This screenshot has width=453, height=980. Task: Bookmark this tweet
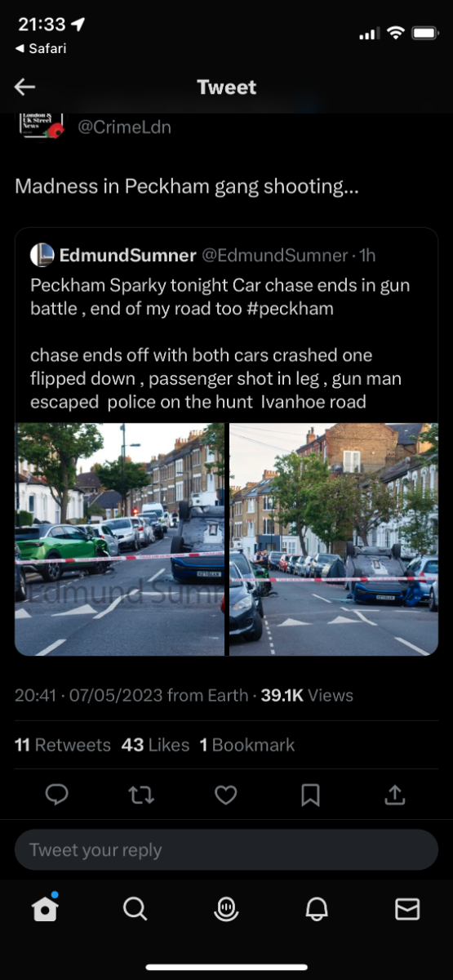click(310, 795)
